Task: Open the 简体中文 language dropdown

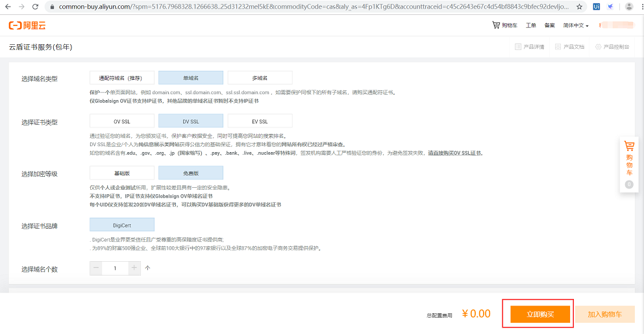Action: click(x=576, y=25)
